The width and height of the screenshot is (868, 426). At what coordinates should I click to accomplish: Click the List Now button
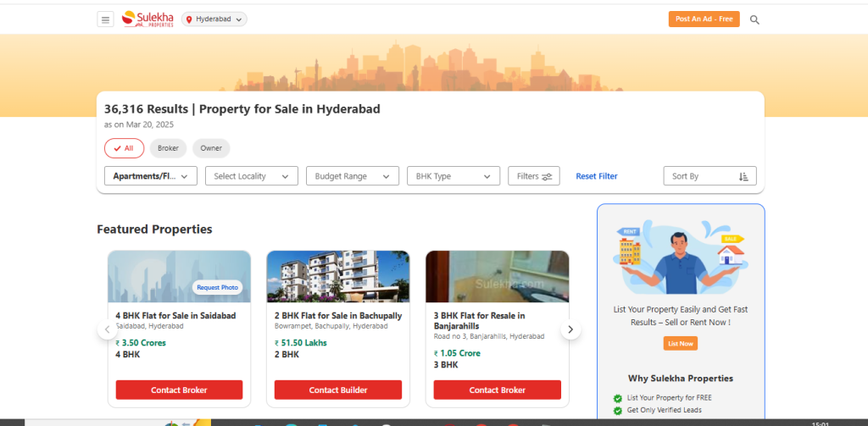[681, 344]
